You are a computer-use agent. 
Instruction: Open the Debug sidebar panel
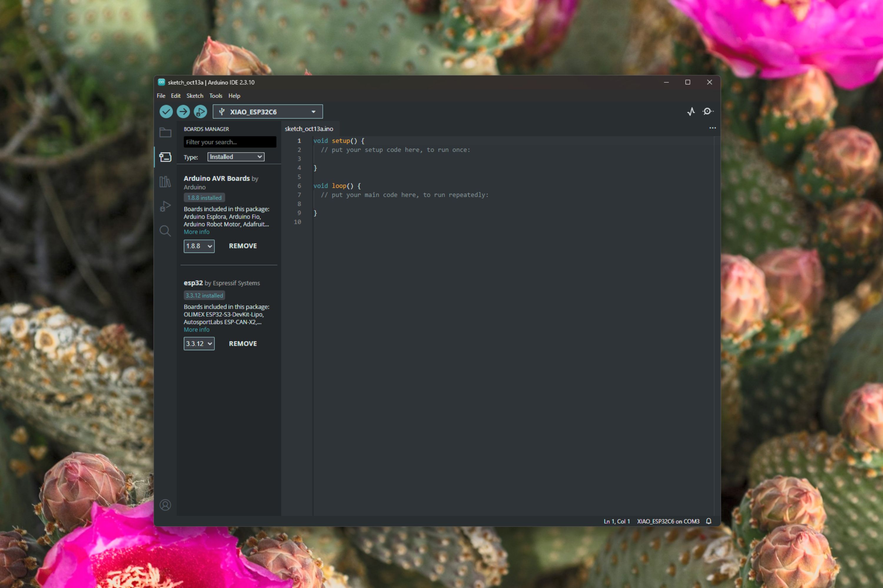click(165, 206)
